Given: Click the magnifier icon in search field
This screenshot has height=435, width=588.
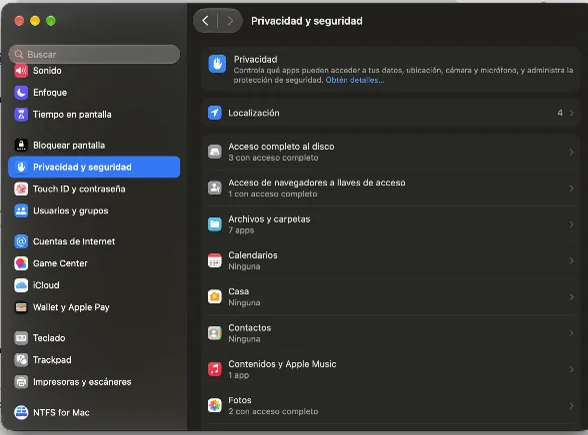Looking at the screenshot, I should 19,54.
